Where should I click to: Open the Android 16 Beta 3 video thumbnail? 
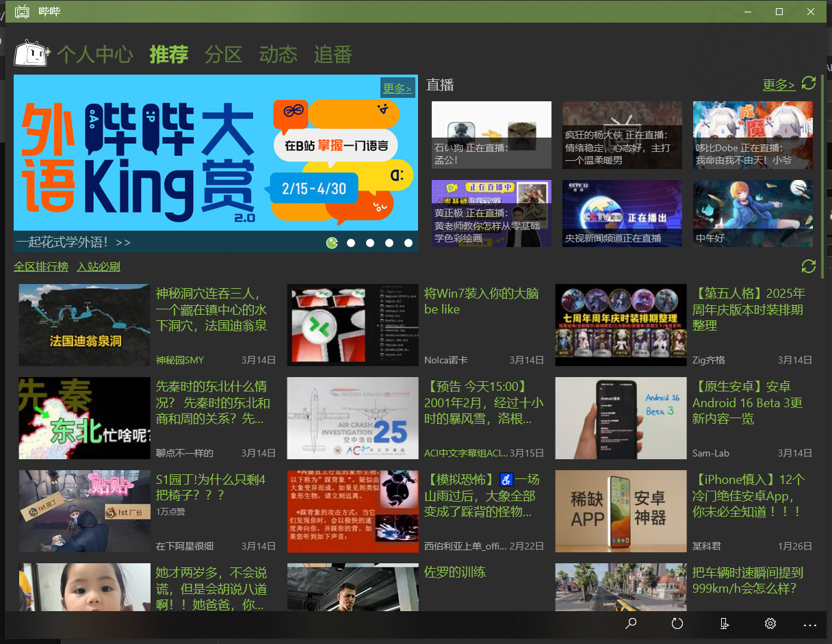coord(621,418)
